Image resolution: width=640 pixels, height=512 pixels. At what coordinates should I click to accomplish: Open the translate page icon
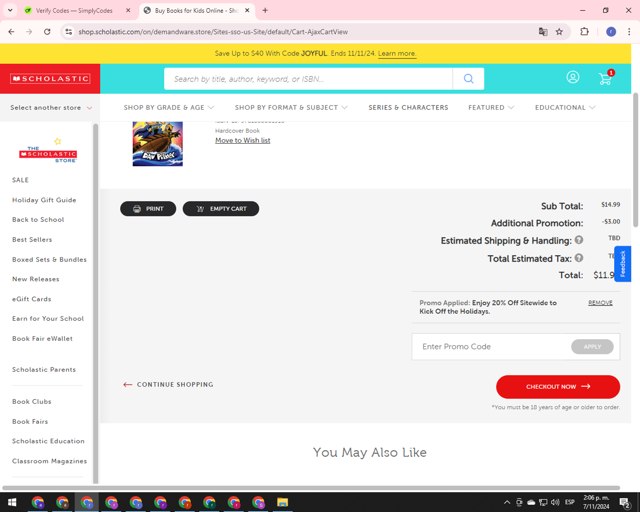pyautogui.click(x=543, y=32)
